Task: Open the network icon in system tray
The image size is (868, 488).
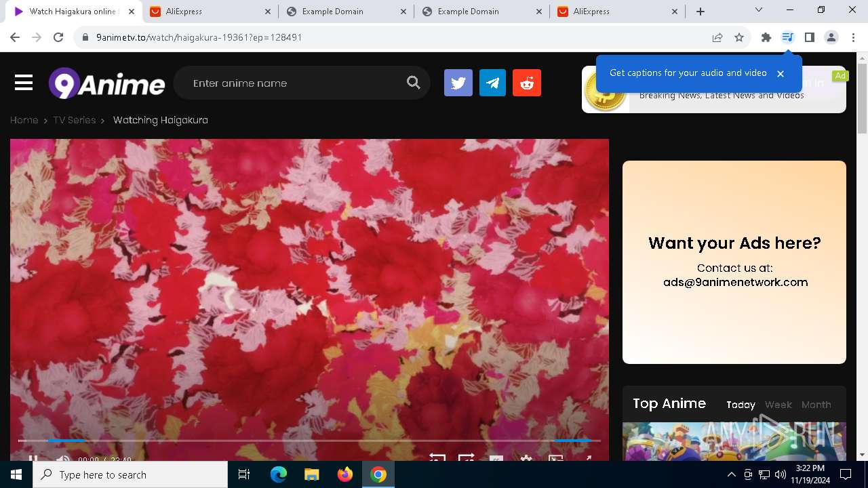Action: [x=764, y=474]
